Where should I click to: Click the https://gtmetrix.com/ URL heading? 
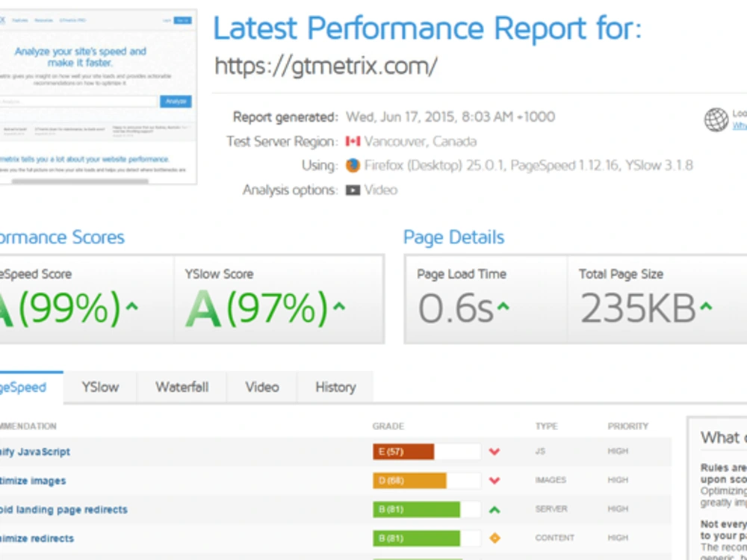tap(326, 66)
